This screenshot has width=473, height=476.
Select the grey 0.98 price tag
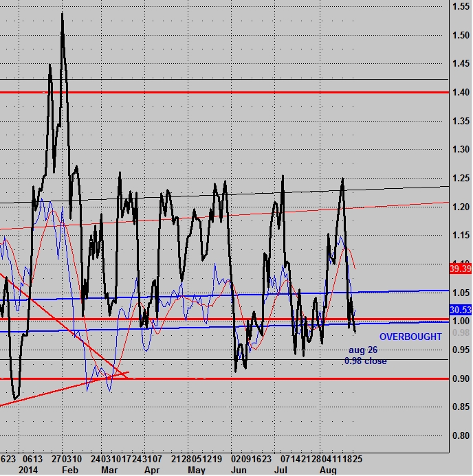(460, 333)
